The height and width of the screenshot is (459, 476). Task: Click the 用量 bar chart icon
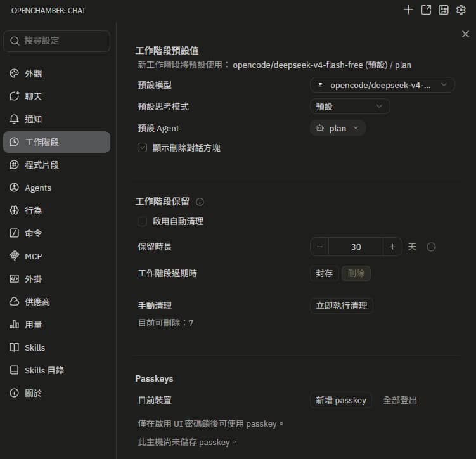pos(14,324)
